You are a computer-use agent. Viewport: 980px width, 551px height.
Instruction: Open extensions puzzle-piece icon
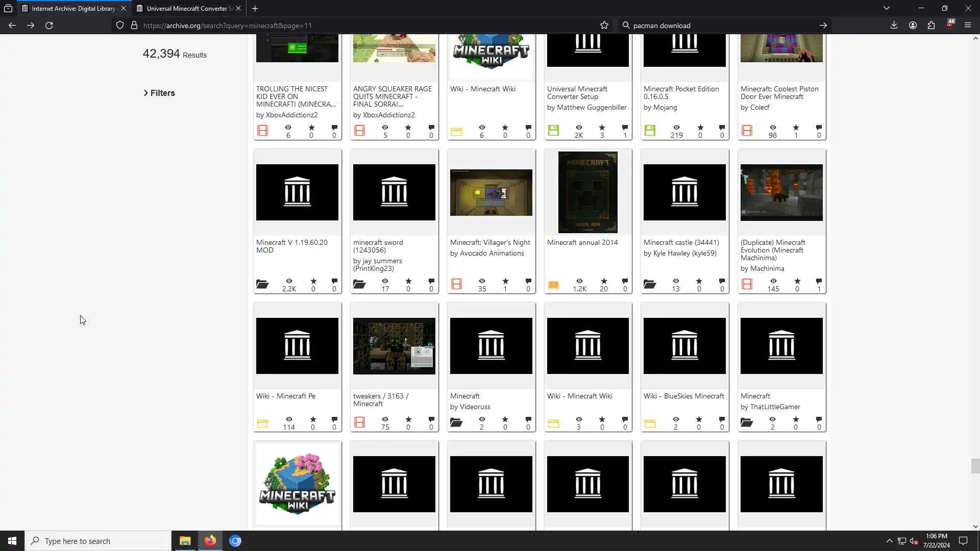(931, 26)
